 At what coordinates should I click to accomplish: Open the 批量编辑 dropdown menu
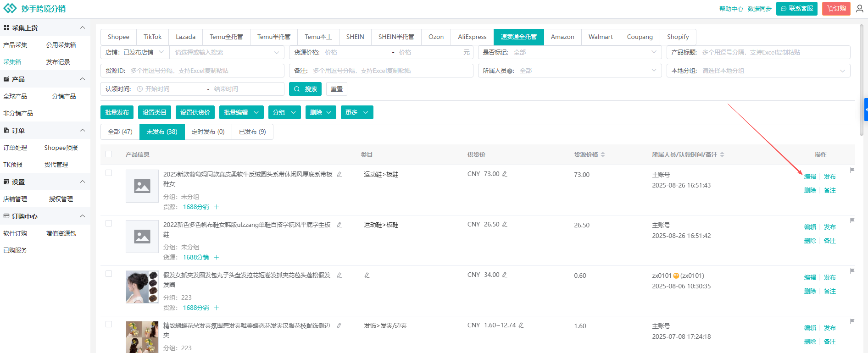pos(241,112)
